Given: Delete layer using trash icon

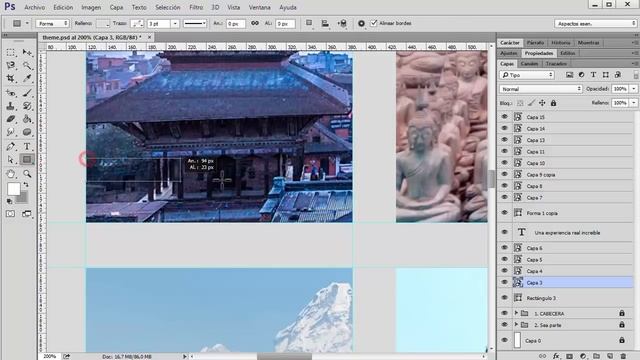Looking at the screenshot, I should pyautogui.click(x=623, y=356).
